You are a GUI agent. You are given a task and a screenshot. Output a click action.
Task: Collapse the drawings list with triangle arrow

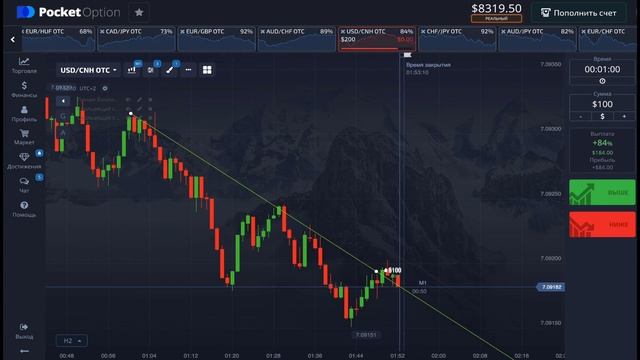[63, 101]
